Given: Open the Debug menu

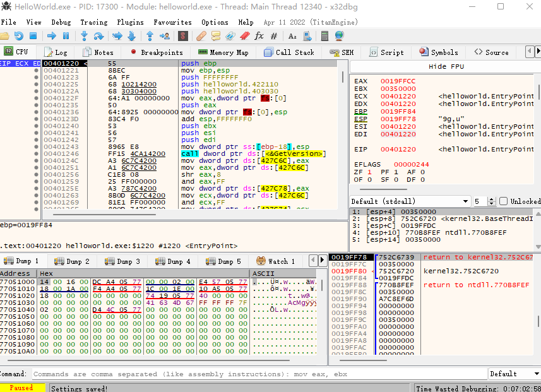Looking at the screenshot, I should pos(61,22).
